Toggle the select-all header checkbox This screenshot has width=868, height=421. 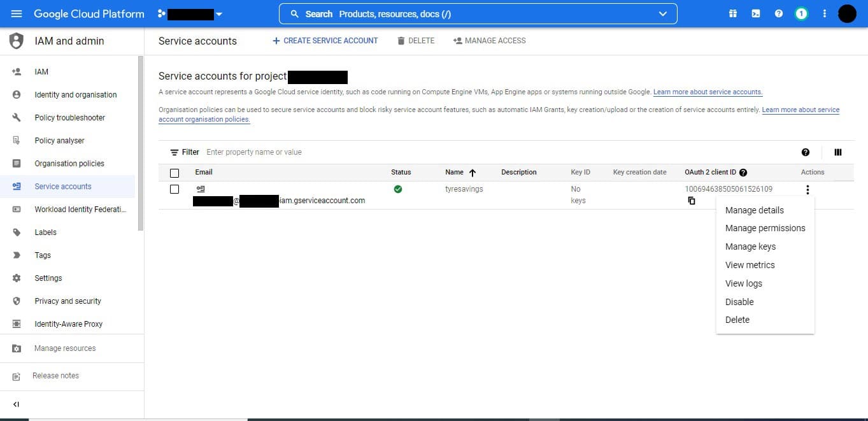tap(174, 173)
